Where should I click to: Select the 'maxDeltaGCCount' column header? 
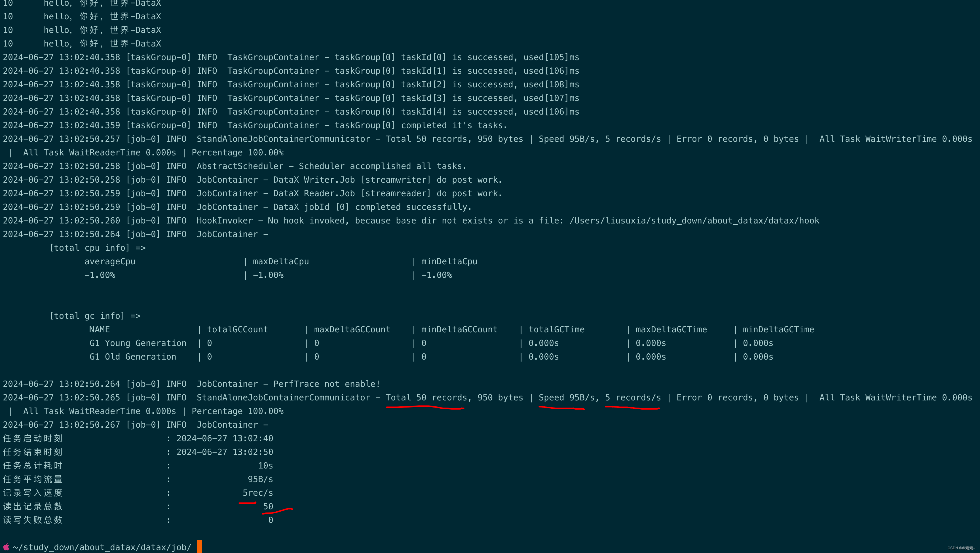click(352, 330)
